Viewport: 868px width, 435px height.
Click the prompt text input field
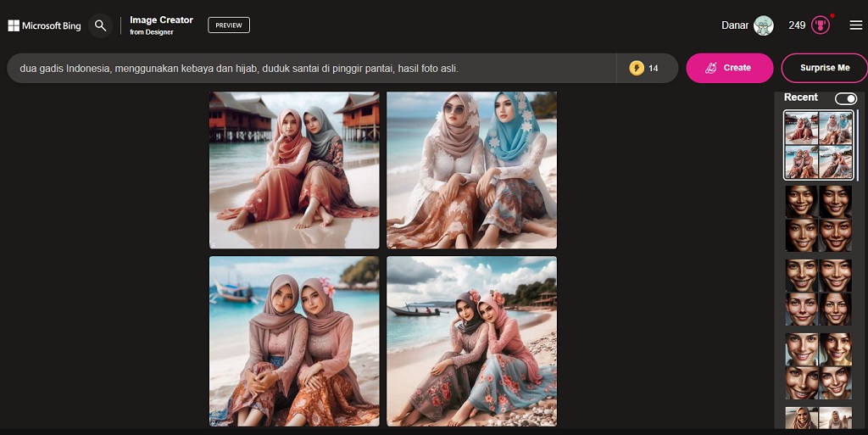314,68
